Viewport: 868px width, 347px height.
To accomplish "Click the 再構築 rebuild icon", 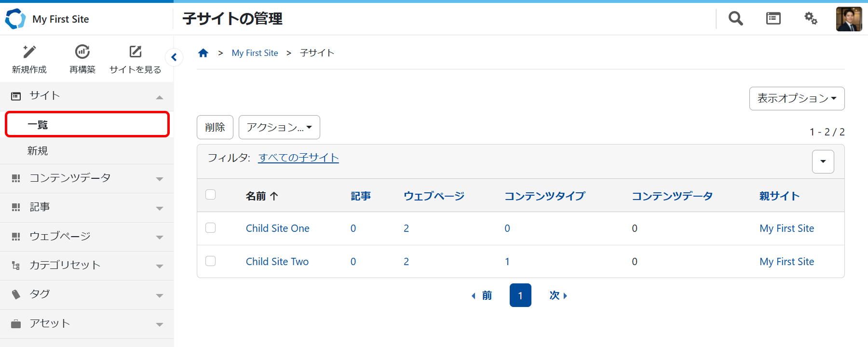I will 82,52.
